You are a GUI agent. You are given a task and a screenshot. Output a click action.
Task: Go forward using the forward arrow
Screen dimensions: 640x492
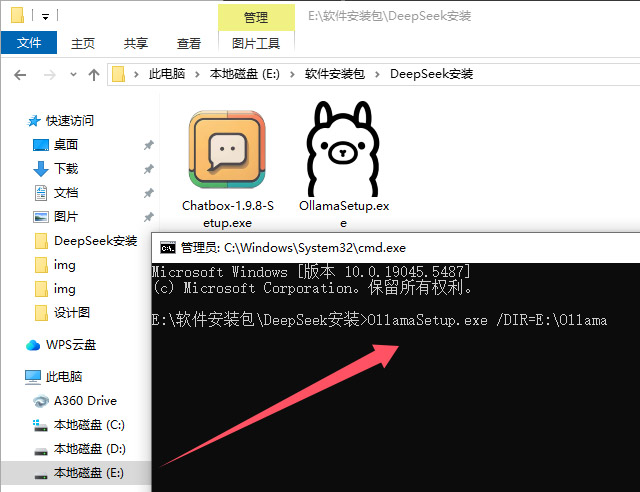[x=50, y=75]
